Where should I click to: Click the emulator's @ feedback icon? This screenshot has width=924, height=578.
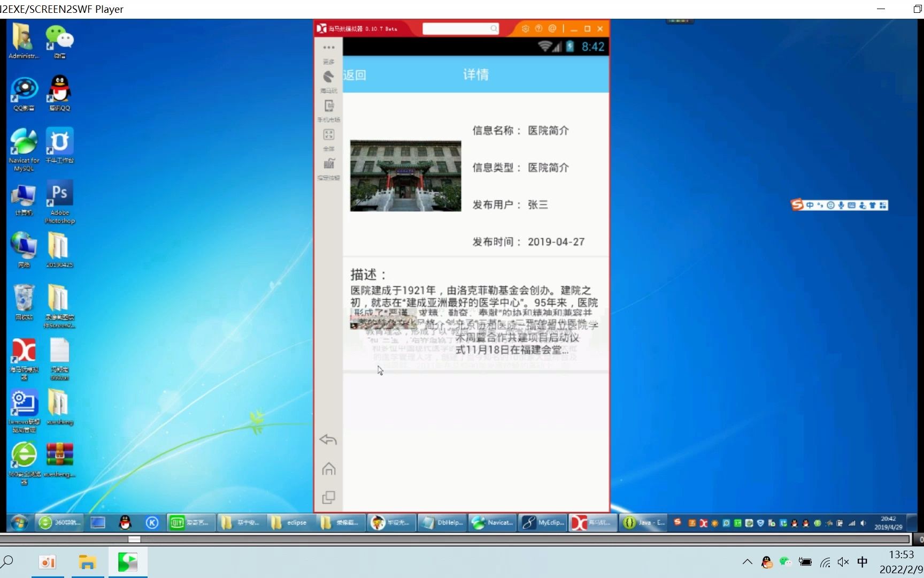point(552,28)
